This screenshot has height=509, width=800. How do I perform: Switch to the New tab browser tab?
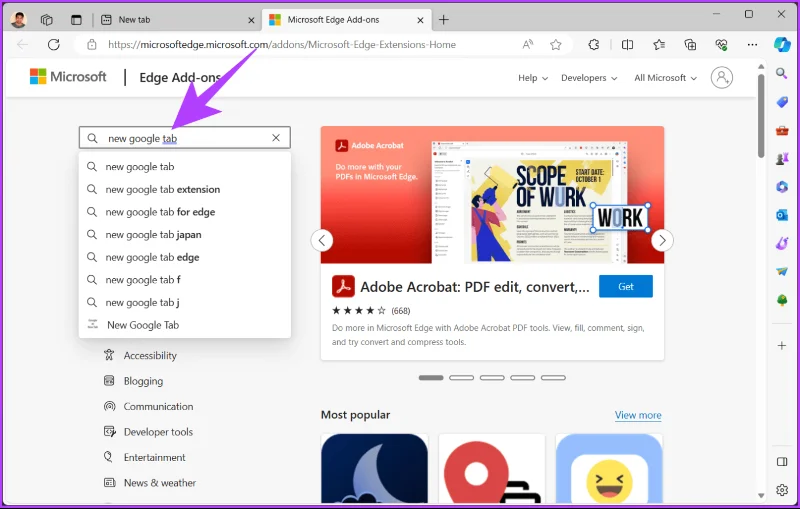[177, 20]
